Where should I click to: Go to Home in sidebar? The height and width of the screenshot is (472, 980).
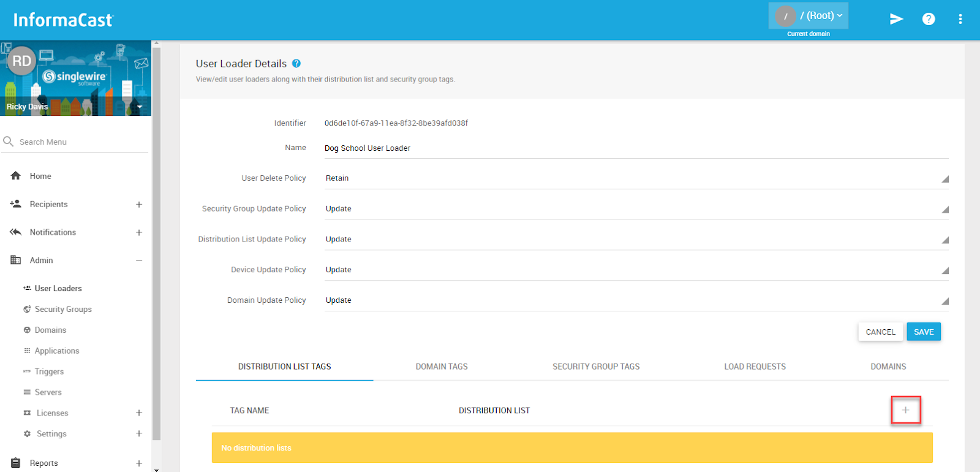40,176
